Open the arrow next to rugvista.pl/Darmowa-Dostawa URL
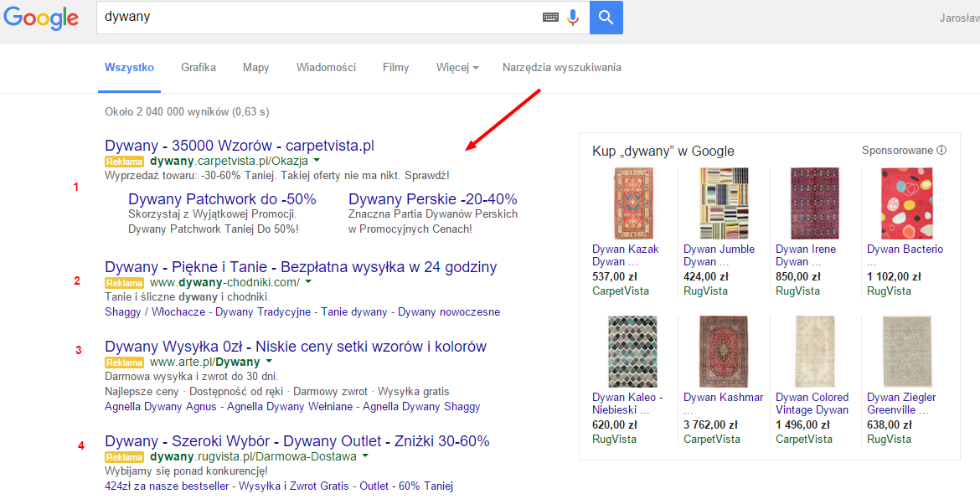The width and height of the screenshot is (980, 499). 365,457
